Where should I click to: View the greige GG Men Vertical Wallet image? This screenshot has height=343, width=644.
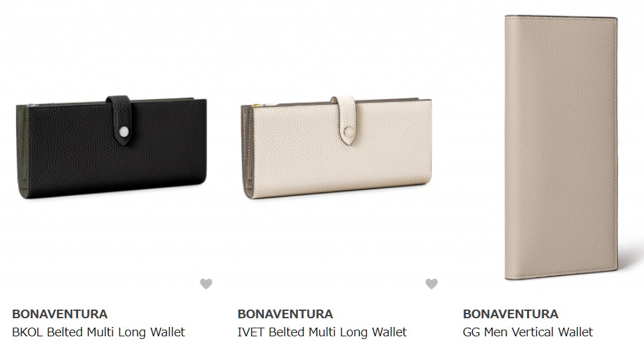click(561, 148)
